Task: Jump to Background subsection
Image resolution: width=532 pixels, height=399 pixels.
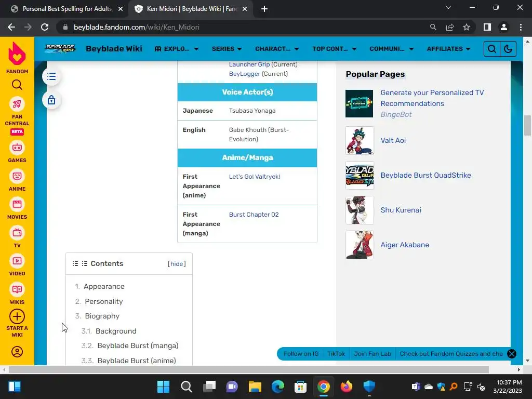Action: 116,331
